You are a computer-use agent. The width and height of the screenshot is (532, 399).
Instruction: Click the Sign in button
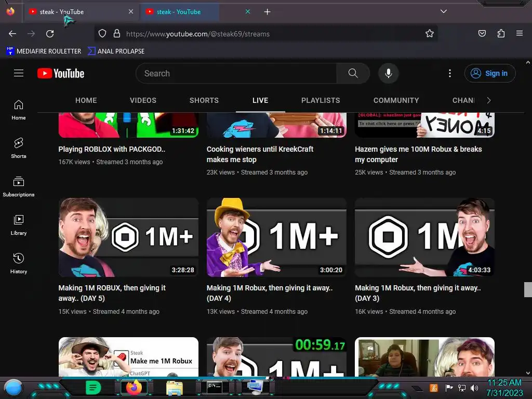tap(490, 73)
